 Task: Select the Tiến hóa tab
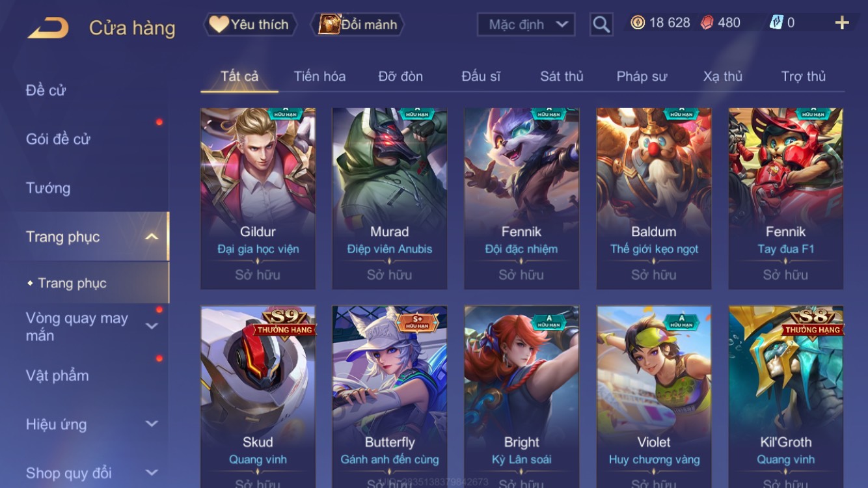tap(319, 76)
